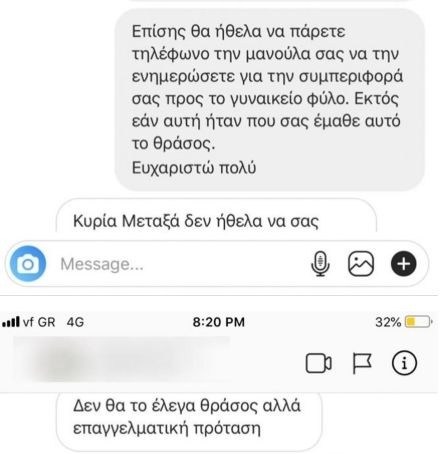Tap the 8:20 PM clock
The width and height of the screenshot is (447, 454).
coord(218,322)
